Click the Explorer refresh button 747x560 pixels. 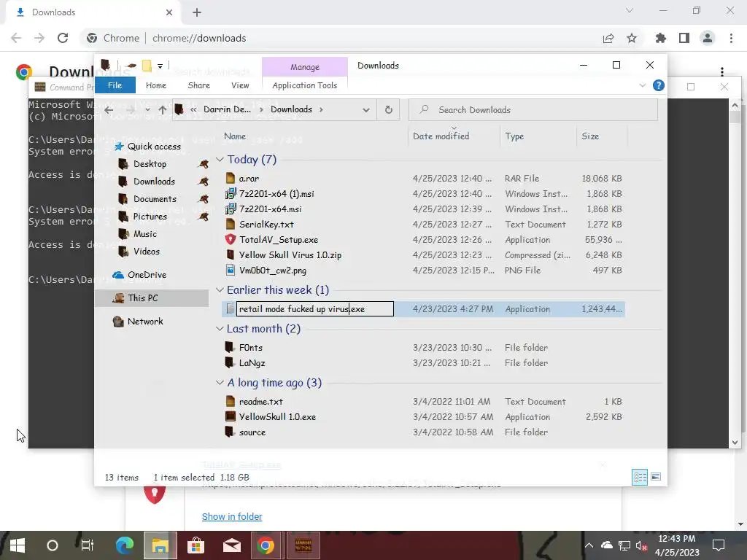click(389, 109)
